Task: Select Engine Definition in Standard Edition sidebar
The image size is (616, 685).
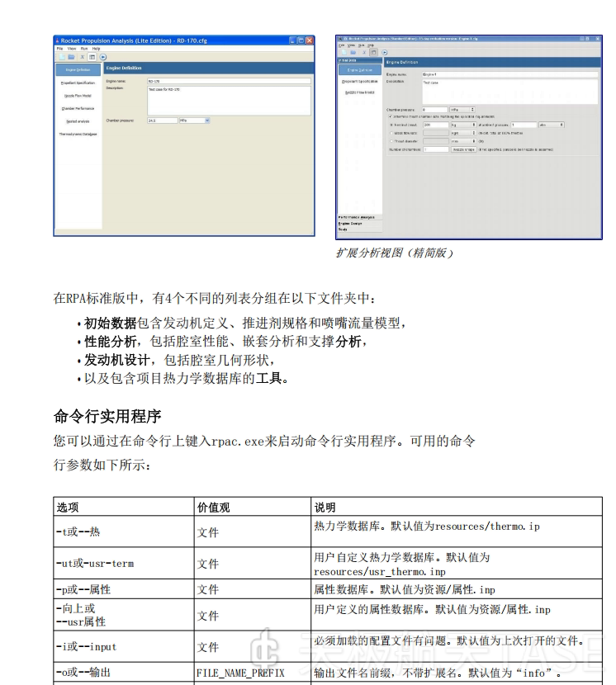Action: click(360, 70)
